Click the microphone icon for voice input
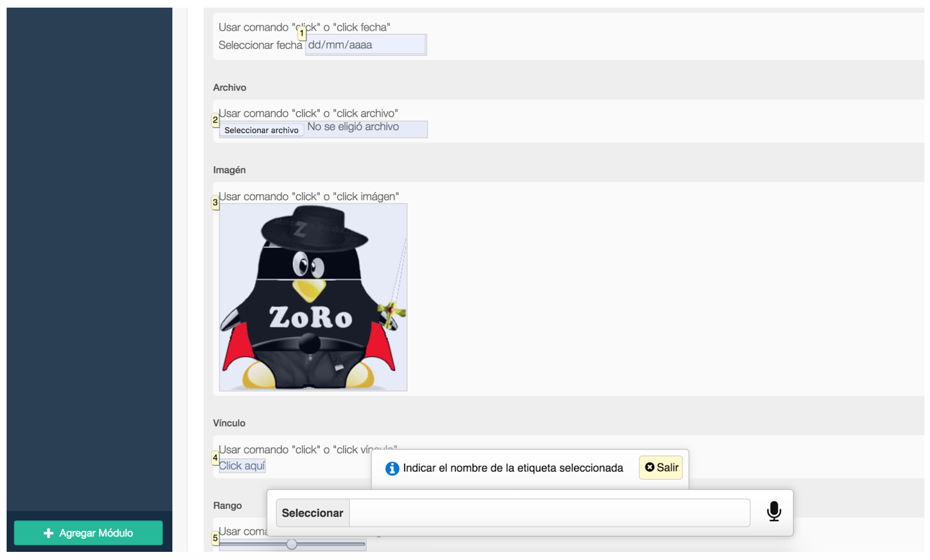This screenshot has width=930, height=560. [773, 511]
